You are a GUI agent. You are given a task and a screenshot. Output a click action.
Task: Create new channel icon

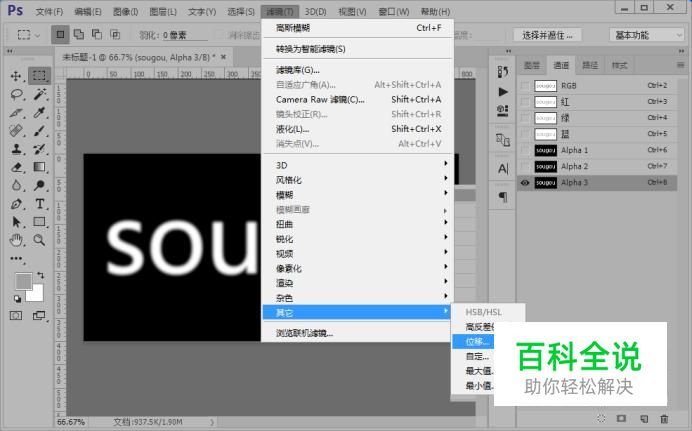tap(644, 418)
